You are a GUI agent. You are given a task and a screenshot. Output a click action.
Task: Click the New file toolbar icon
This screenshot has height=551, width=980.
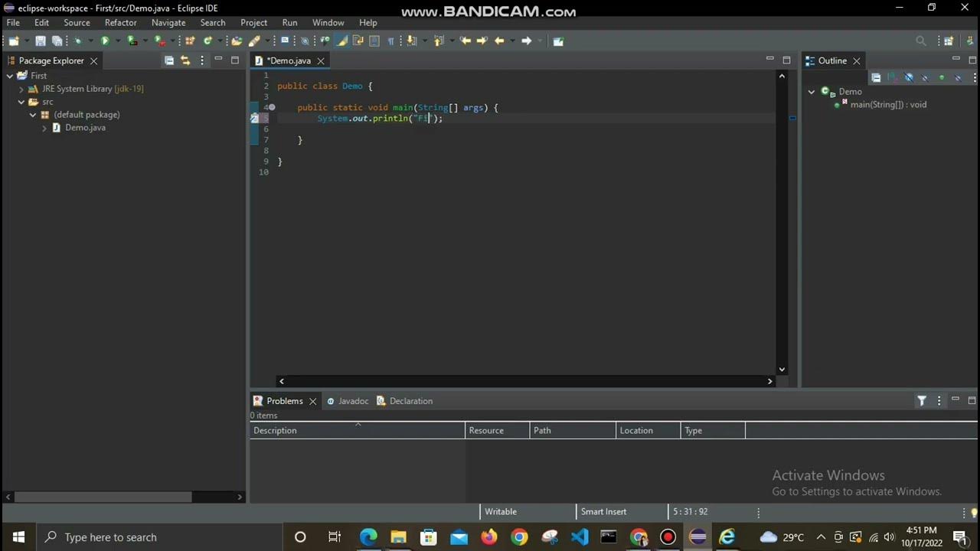[x=14, y=41]
